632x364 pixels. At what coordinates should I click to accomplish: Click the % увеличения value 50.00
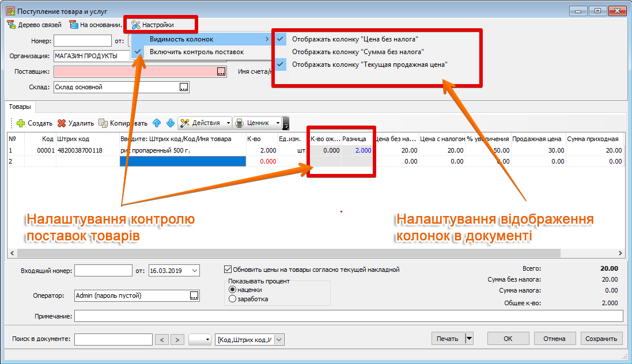[488, 150]
